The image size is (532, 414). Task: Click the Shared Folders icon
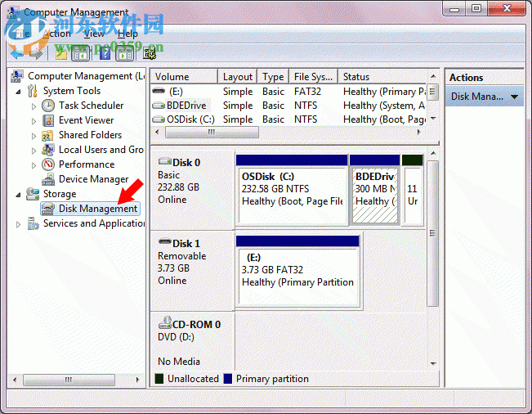(x=48, y=135)
